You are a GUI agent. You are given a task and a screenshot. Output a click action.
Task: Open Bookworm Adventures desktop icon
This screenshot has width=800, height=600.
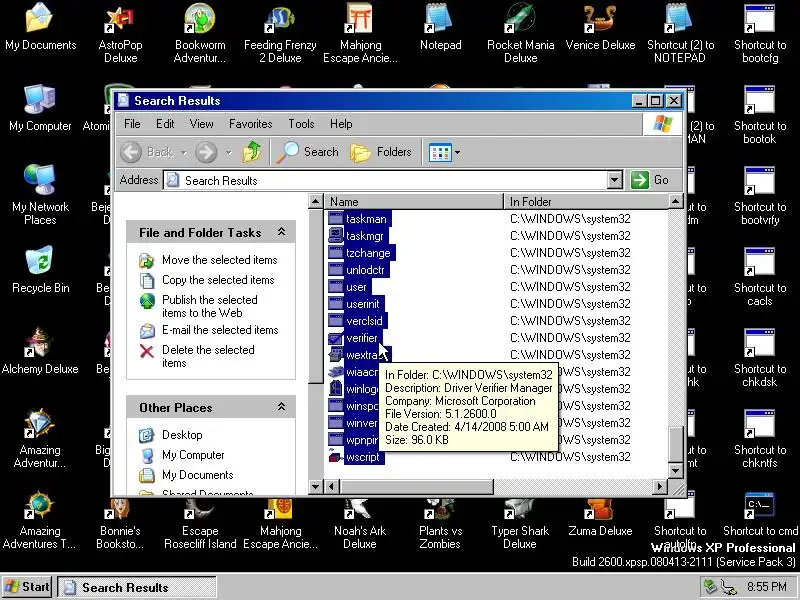tap(200, 34)
